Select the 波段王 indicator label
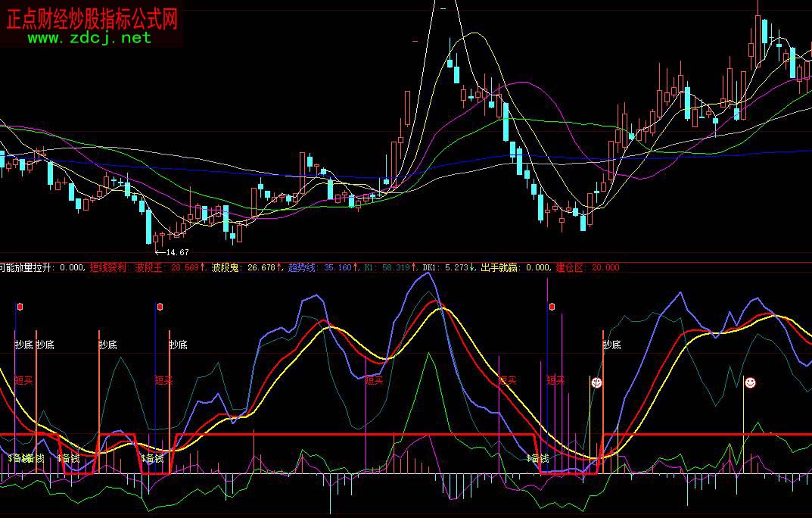This screenshot has width=812, height=518. point(151,267)
